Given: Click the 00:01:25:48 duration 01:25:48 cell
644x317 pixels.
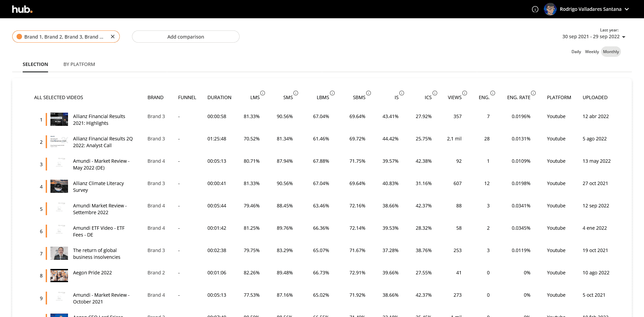Looking at the screenshot, I should click(x=217, y=139).
